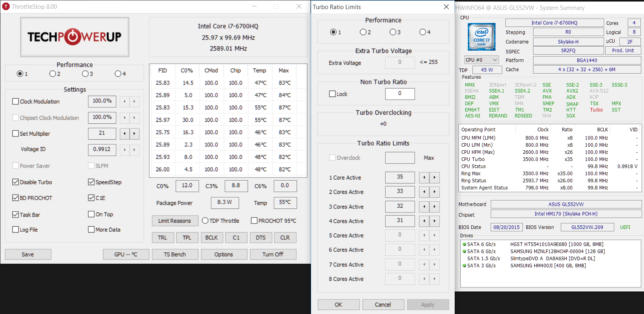Choose profile 3 in Turbo Ratio Limits
This screenshot has width=644, height=314.
[x=395, y=32]
